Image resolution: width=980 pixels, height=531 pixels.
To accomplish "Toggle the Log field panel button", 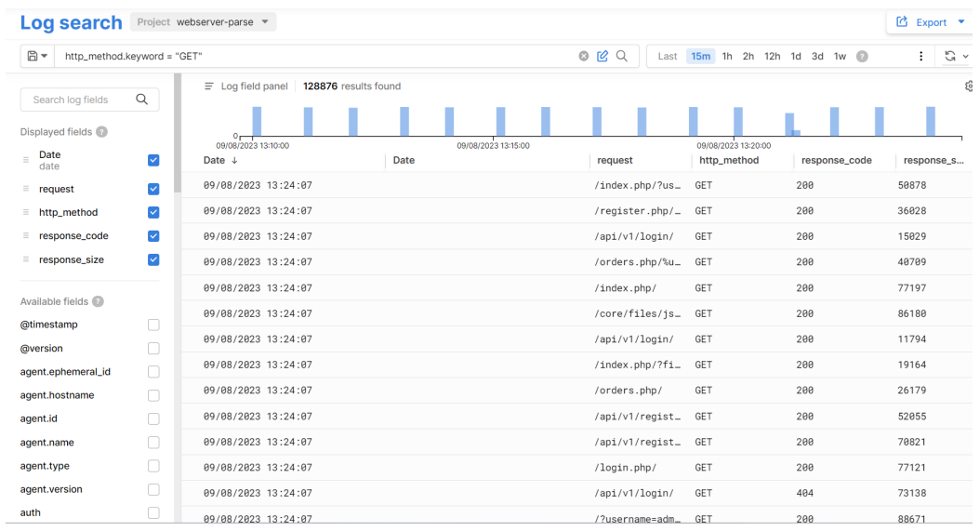I will pyautogui.click(x=246, y=86).
